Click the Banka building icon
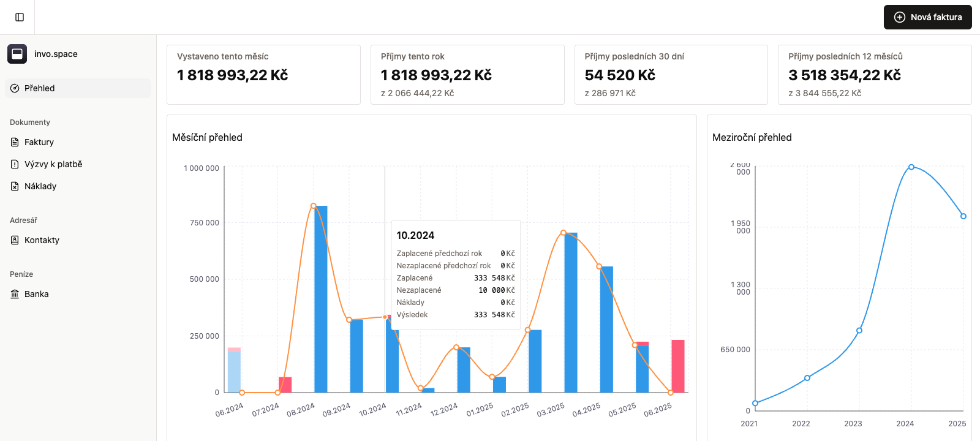This screenshot has width=980, height=441. pyautogui.click(x=15, y=294)
